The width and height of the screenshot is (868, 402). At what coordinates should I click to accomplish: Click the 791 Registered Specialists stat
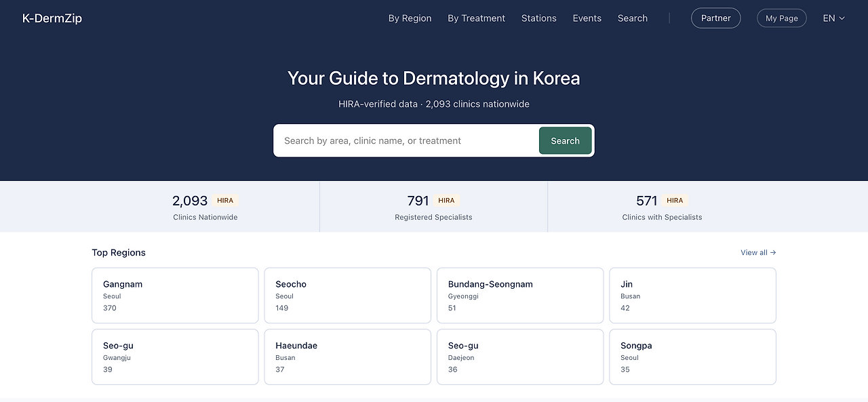(433, 207)
